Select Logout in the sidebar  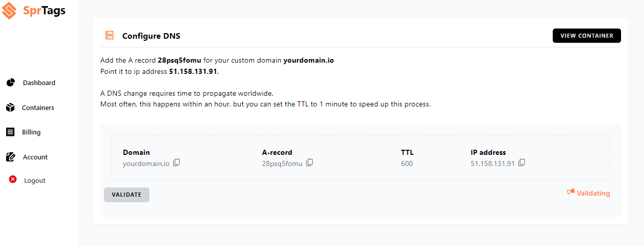point(35,181)
